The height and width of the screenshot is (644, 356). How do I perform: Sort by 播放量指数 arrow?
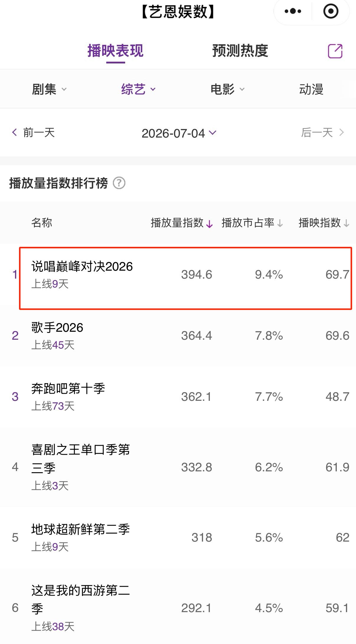(209, 224)
